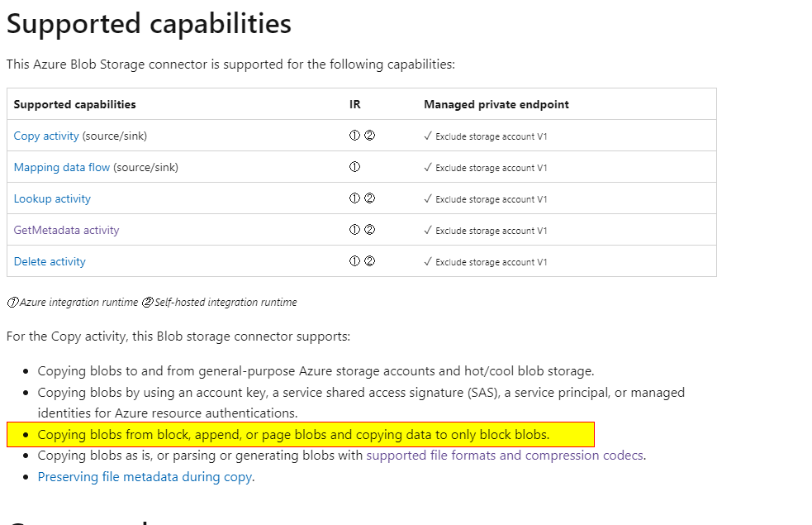The height and width of the screenshot is (525, 812).
Task: Click checkmark in Delete activity endpoint cell
Action: click(428, 262)
